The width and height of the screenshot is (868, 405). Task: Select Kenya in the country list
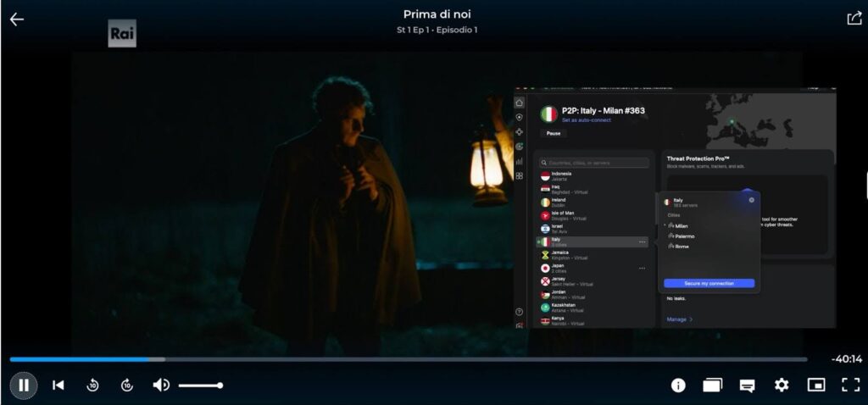(594, 321)
